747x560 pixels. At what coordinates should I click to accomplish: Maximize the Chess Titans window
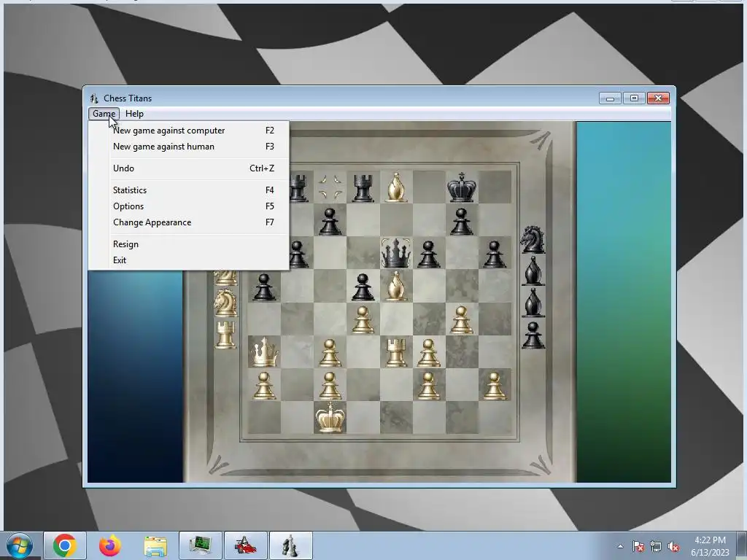tap(634, 98)
